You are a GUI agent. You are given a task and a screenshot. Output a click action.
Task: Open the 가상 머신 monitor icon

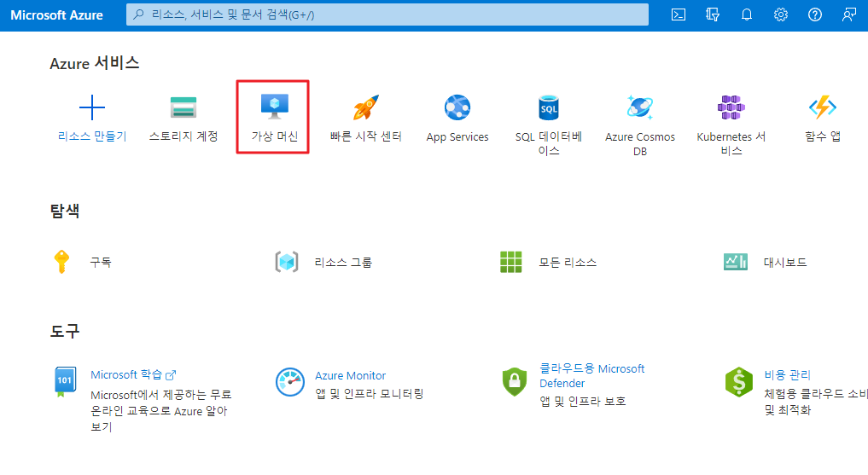[275, 107]
